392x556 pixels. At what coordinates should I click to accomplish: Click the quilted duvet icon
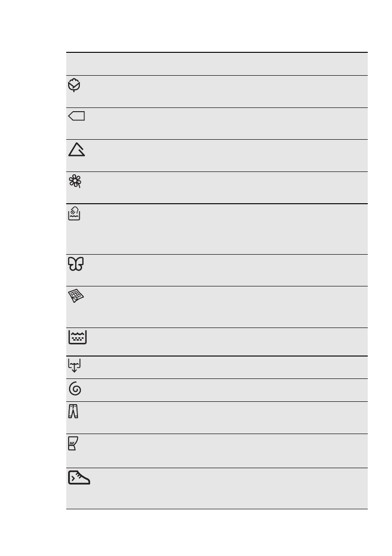tap(75, 297)
